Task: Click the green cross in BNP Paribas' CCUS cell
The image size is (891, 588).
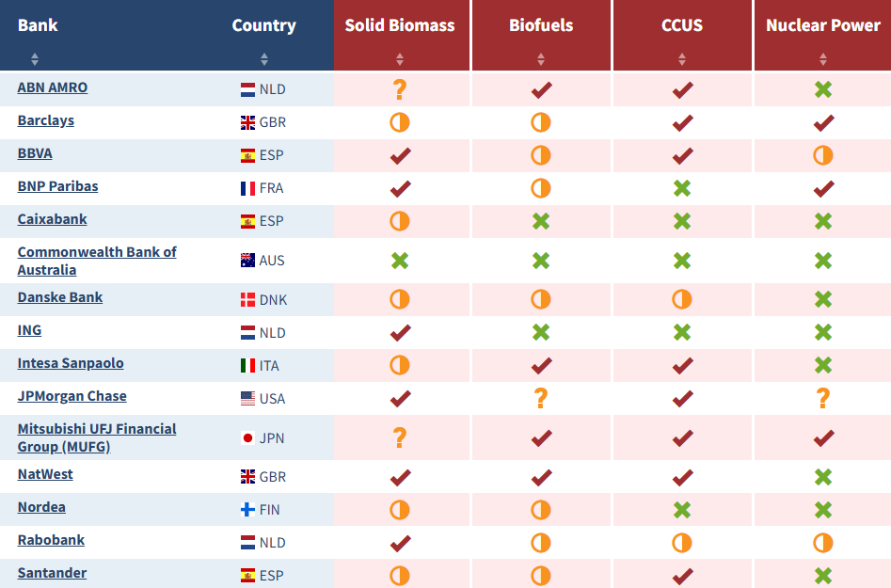Action: [x=682, y=188]
